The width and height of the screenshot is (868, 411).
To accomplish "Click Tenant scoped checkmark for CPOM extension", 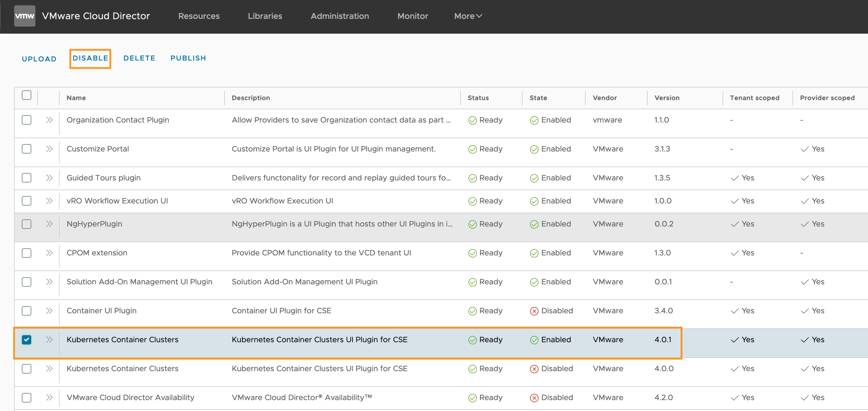I will (735, 254).
